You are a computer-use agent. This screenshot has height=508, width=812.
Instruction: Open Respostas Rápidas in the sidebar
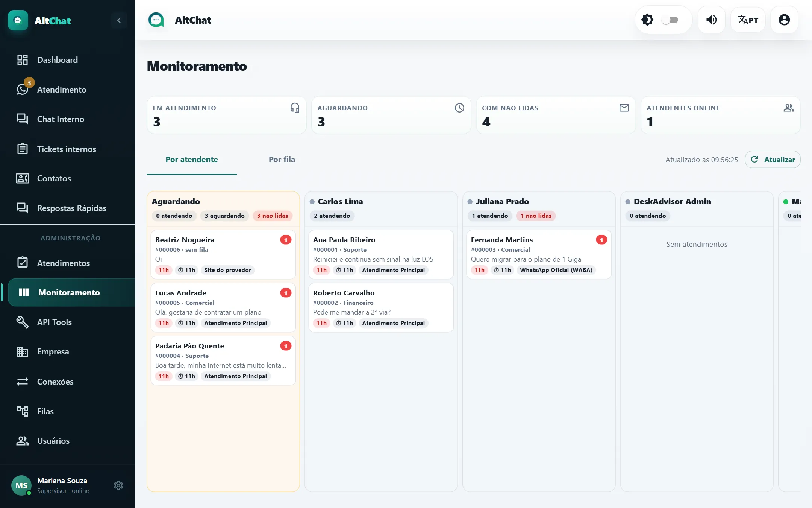68,208
